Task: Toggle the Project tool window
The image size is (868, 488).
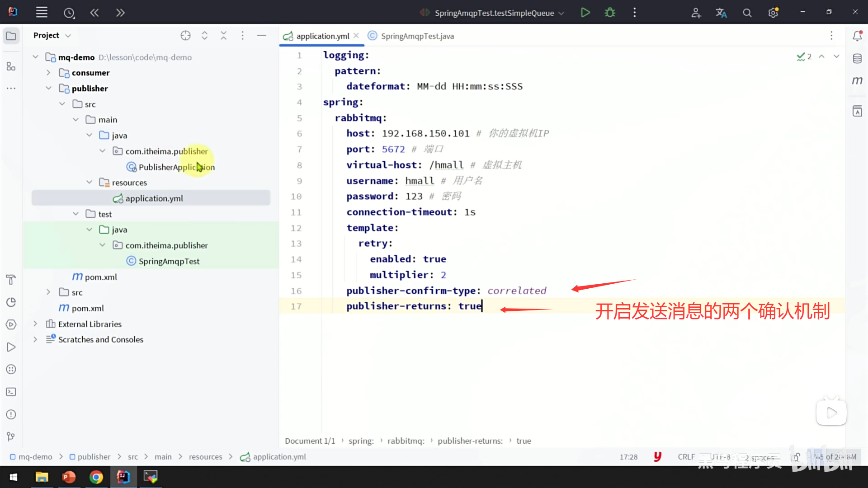Action: coord(11,36)
